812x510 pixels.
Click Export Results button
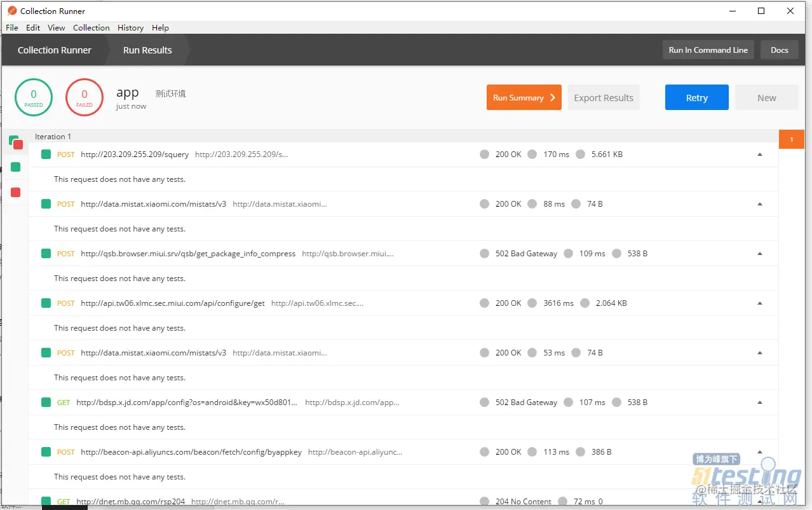(604, 97)
